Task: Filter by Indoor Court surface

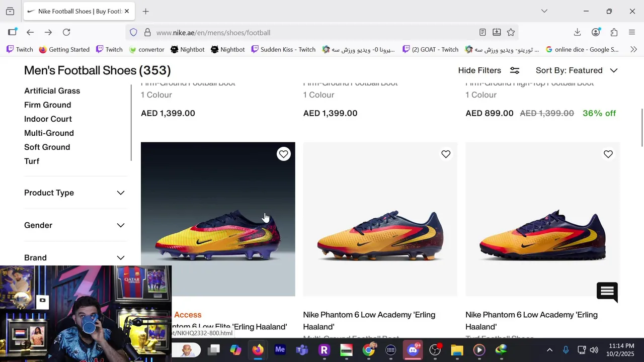Action: click(48, 119)
